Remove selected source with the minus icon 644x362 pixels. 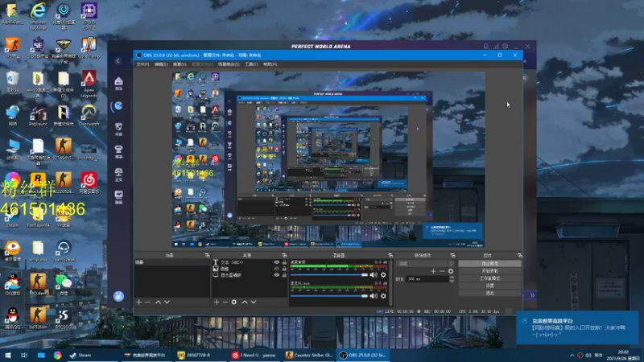(x=225, y=302)
